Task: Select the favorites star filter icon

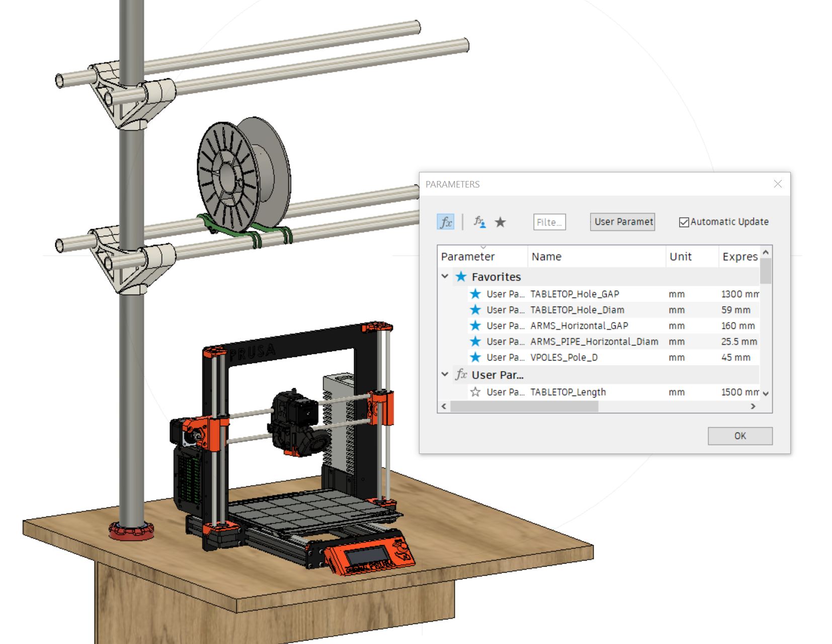Action: [501, 222]
